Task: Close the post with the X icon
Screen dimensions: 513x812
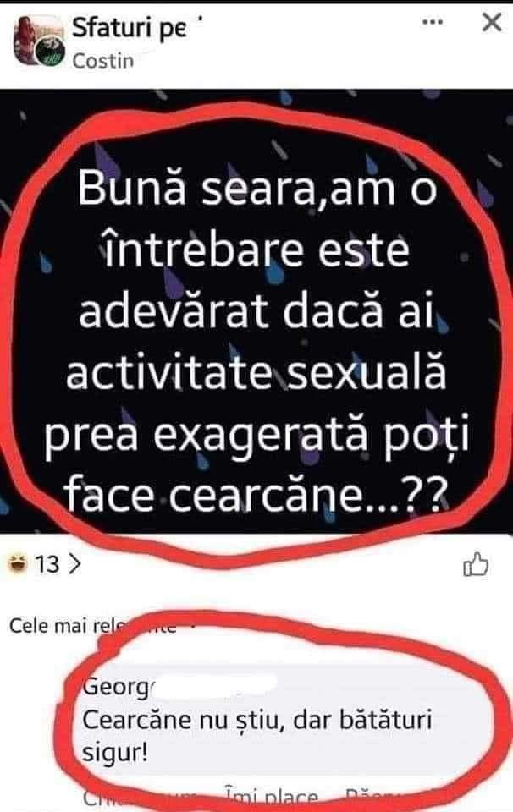Action: click(x=491, y=23)
